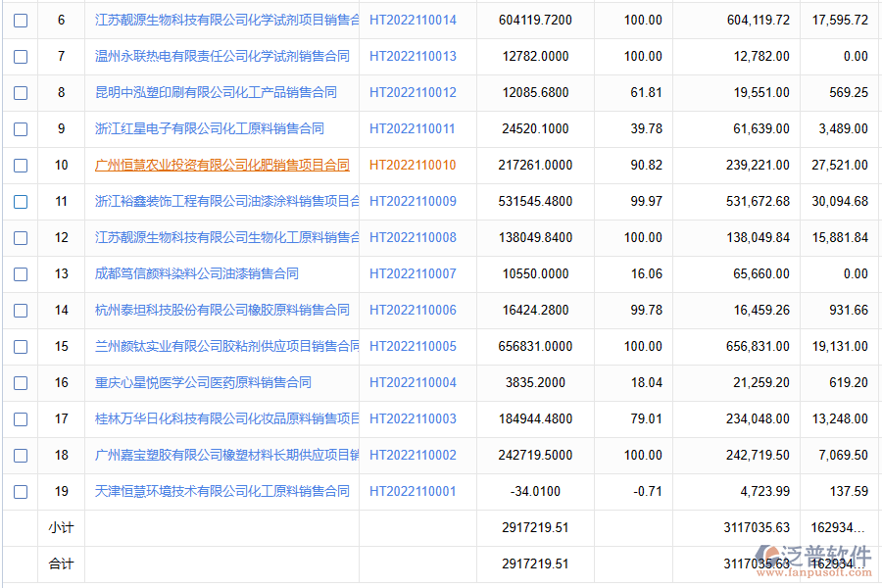
Task: Check the checkbox on row 19
Action: (21, 491)
